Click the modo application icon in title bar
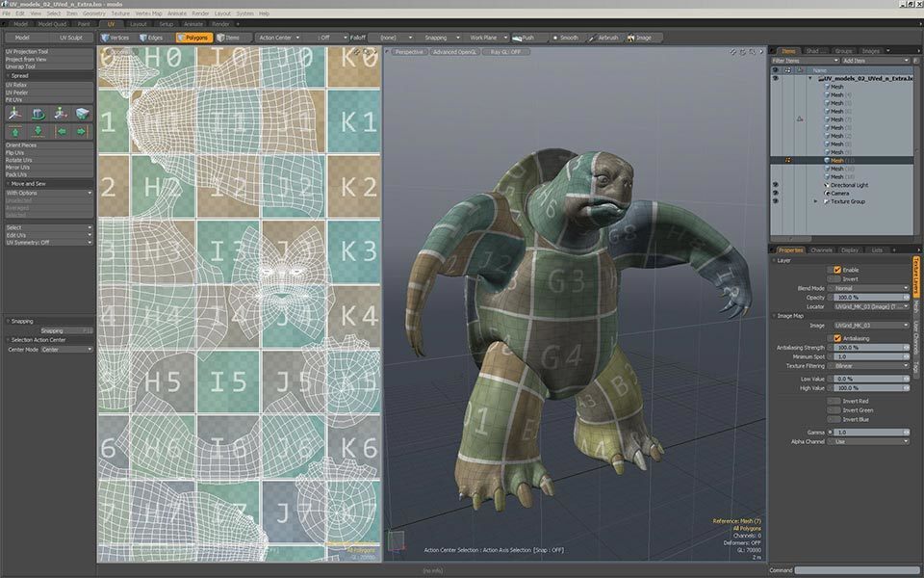This screenshot has height=578, width=924. [4, 4]
